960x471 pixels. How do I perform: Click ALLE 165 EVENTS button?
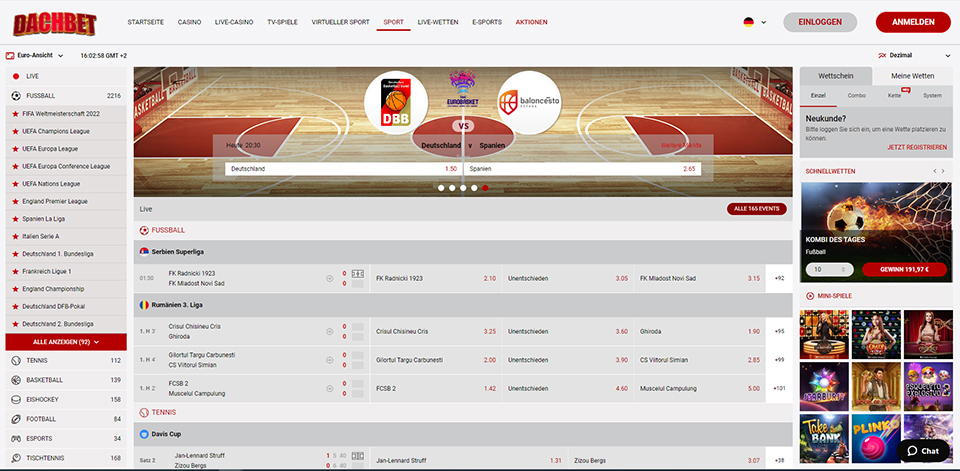pos(757,209)
